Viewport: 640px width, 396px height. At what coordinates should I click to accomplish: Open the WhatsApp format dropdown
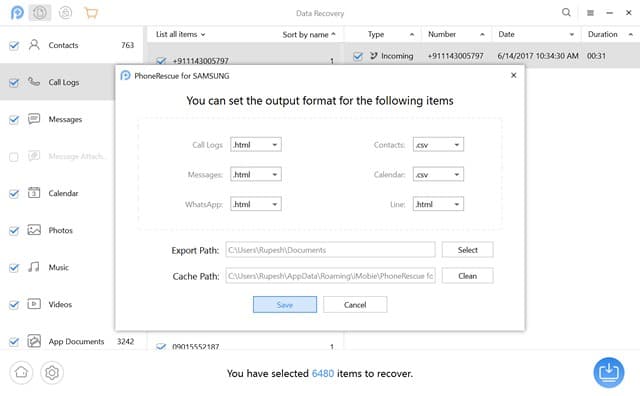[x=256, y=204]
